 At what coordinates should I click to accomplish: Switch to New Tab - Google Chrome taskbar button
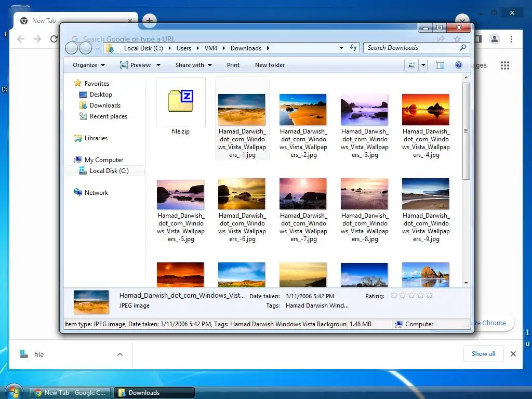(x=70, y=393)
